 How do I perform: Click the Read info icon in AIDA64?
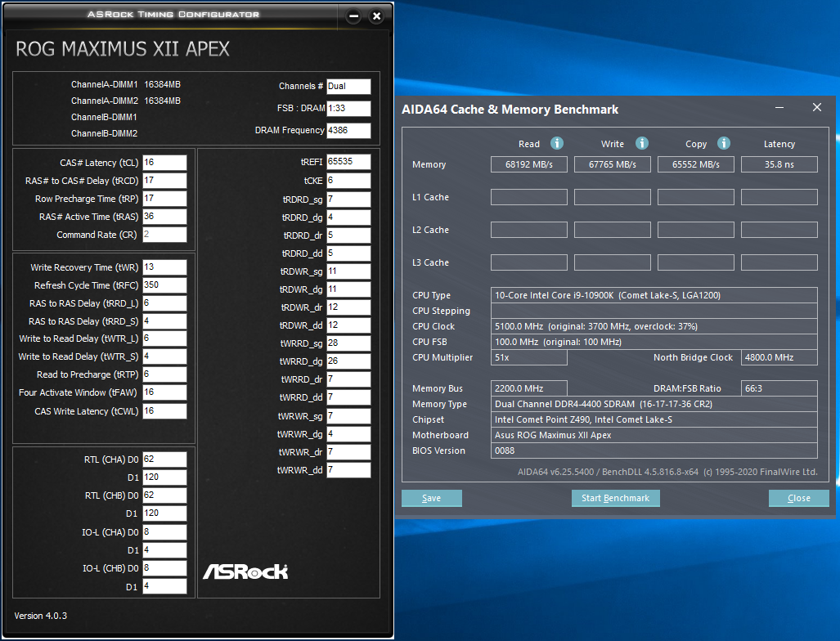[557, 143]
